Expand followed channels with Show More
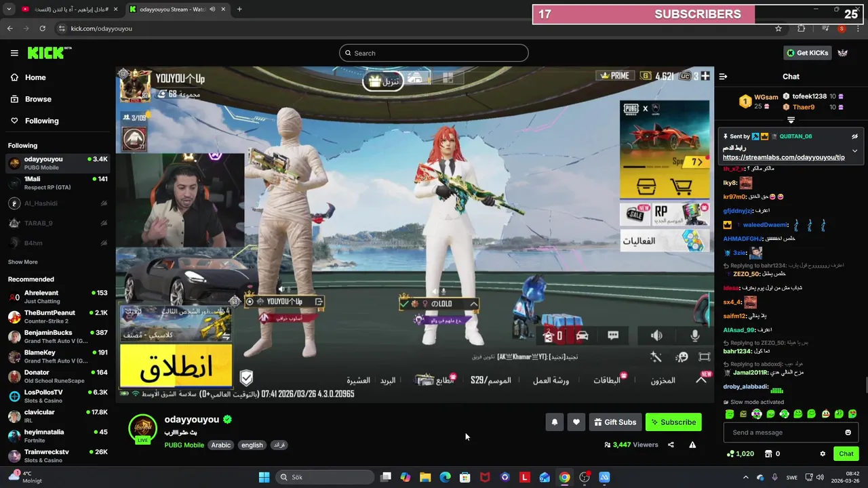The width and height of the screenshot is (868, 488). pyautogui.click(x=23, y=262)
